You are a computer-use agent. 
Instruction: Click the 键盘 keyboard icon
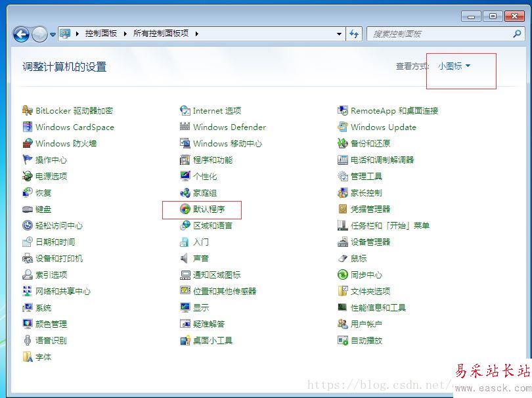(x=27, y=209)
